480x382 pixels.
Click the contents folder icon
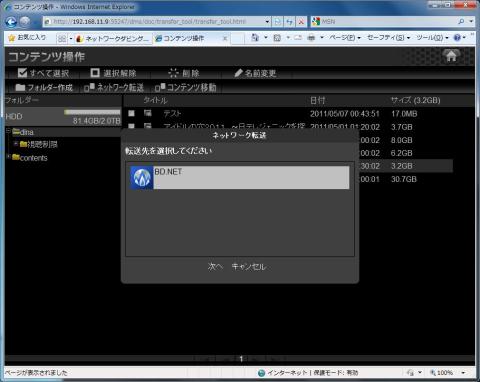[x=16, y=157]
